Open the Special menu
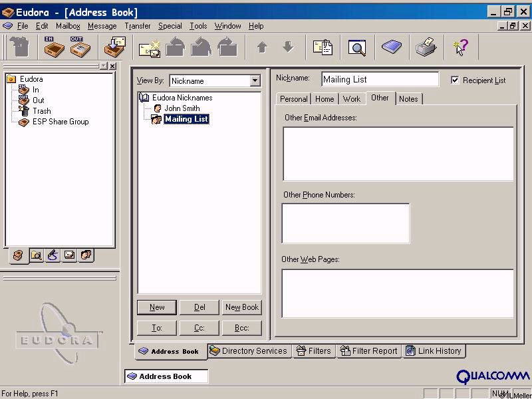The height and width of the screenshot is (399, 532). tap(170, 26)
